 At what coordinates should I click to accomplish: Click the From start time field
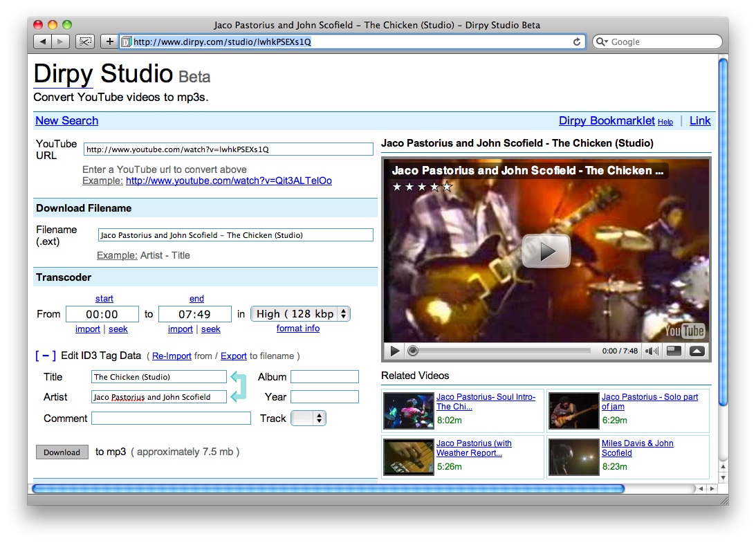click(x=102, y=315)
